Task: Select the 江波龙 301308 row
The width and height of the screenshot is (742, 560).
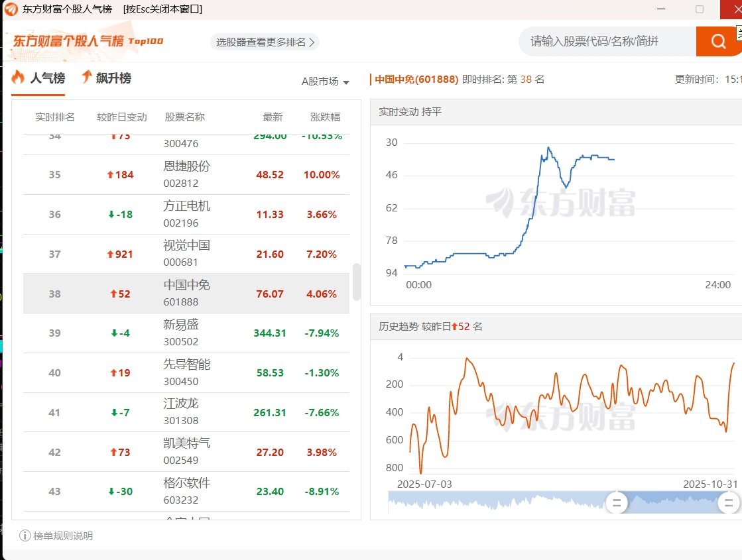Action: click(x=186, y=412)
